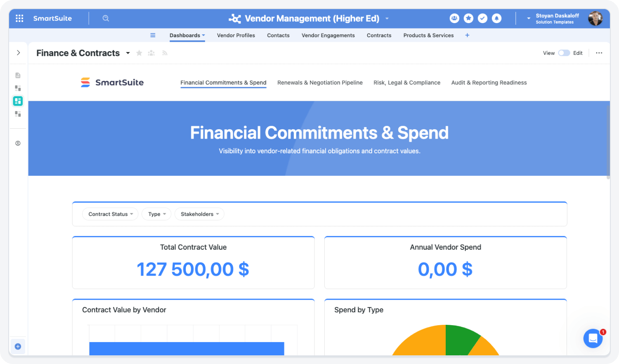619x364 pixels.
Task: Click the SmartSuite logo in top bar
Action: [52, 18]
